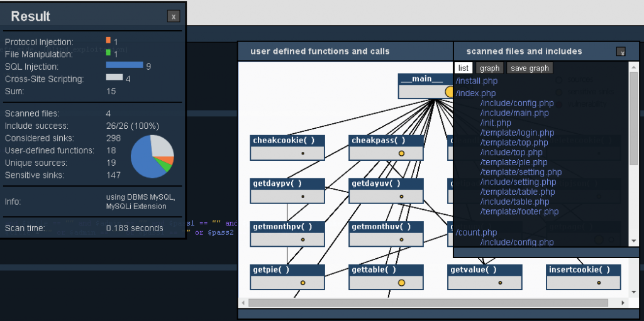Click the getvalue() function node
Screen dimensions: 644x321
click(x=484, y=270)
